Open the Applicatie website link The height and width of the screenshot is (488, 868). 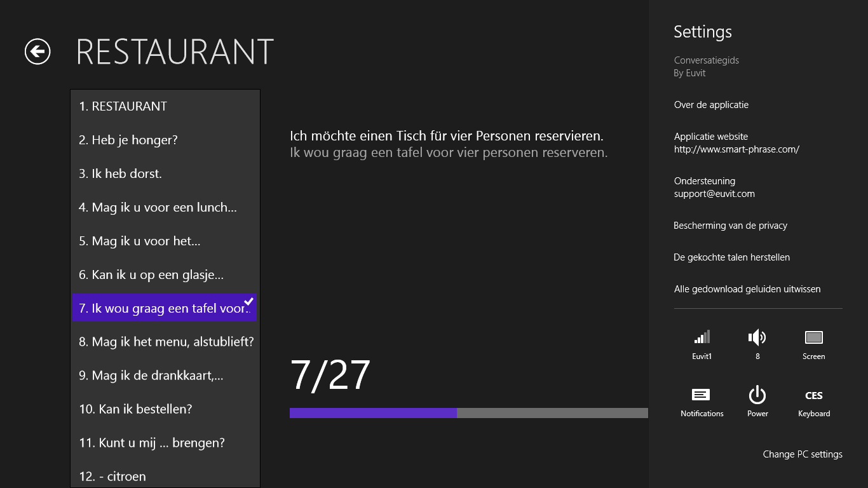point(736,143)
